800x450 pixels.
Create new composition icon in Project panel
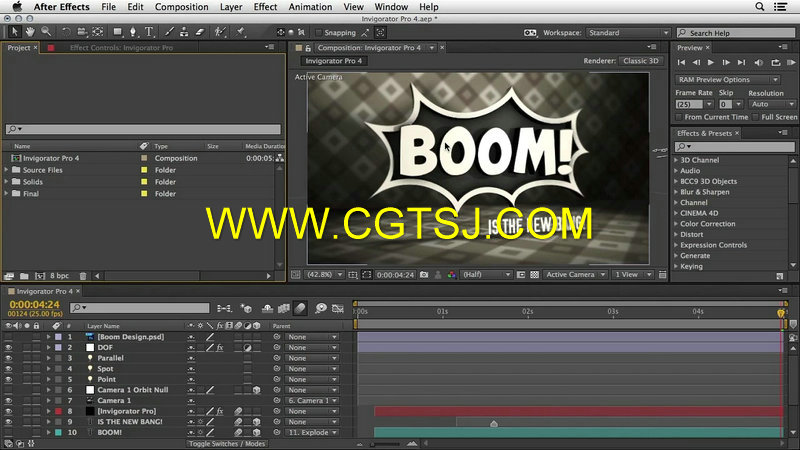pyautogui.click(x=40, y=276)
